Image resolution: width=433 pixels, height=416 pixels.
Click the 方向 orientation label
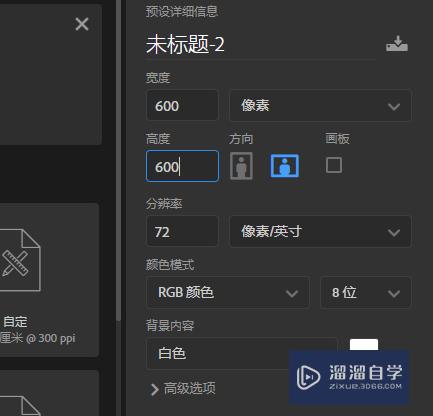point(241,139)
